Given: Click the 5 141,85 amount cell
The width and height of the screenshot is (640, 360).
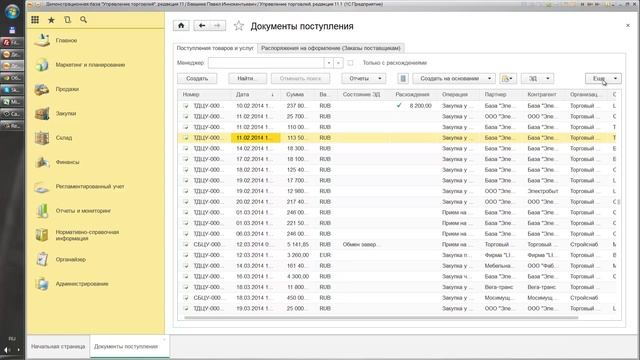Looking at the screenshot, I should (x=298, y=244).
